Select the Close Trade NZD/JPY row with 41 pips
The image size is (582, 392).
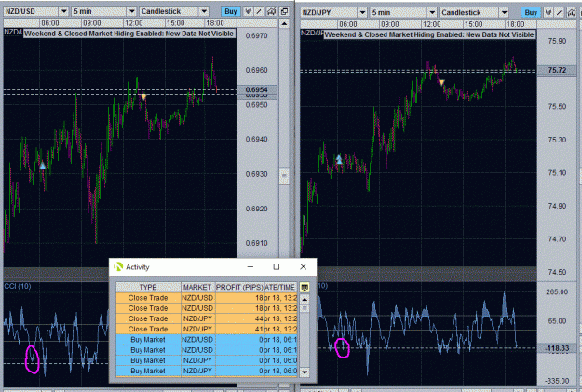[207, 329]
